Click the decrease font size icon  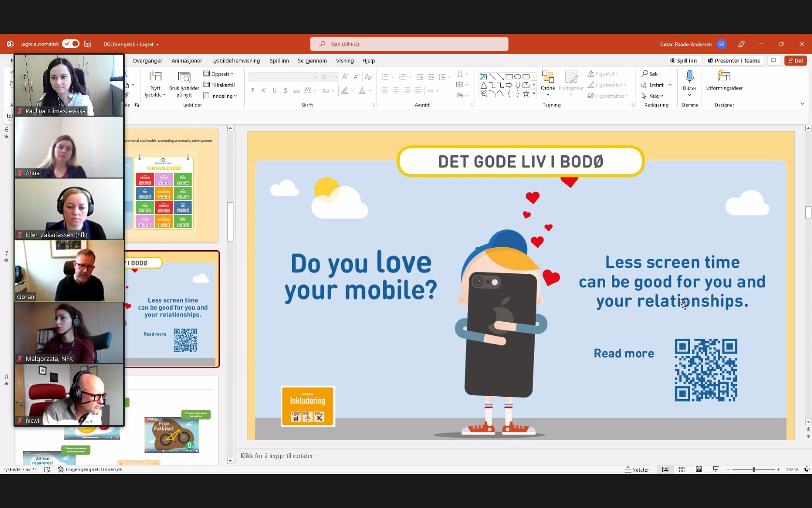[356, 77]
